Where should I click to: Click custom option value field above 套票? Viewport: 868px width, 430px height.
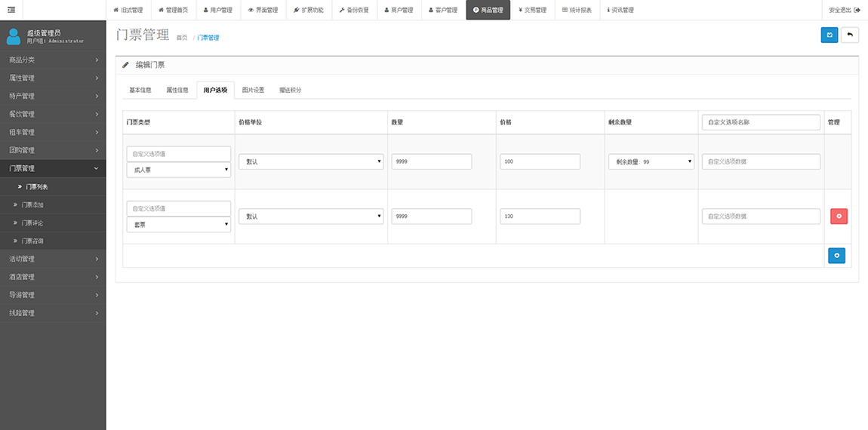pos(179,209)
